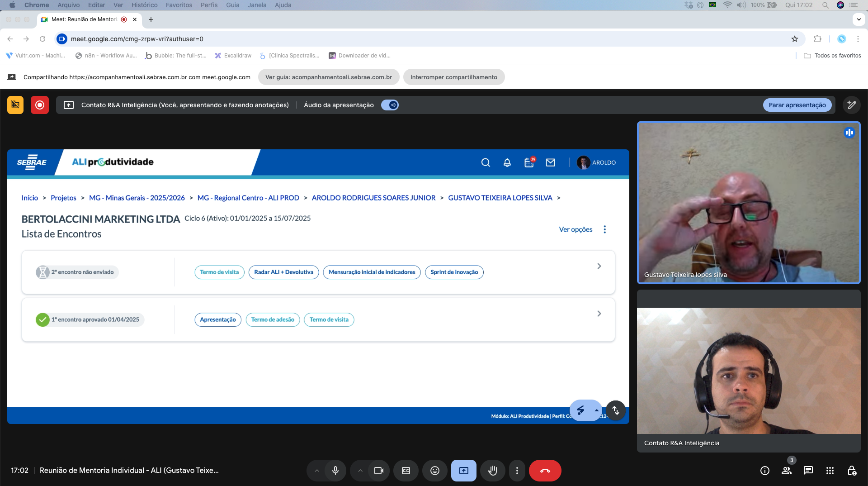
Task: Open the Favoritos menu in the menu bar
Action: (179, 5)
